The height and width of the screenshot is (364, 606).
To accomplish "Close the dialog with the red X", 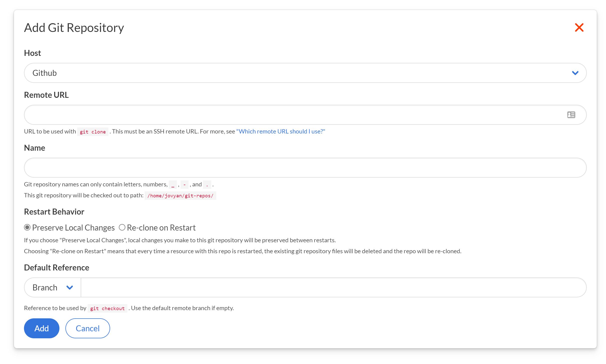I will click(x=579, y=27).
